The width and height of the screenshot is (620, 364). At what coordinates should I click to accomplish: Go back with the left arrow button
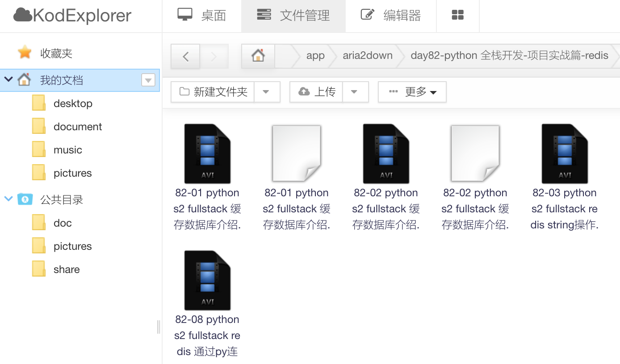(185, 56)
